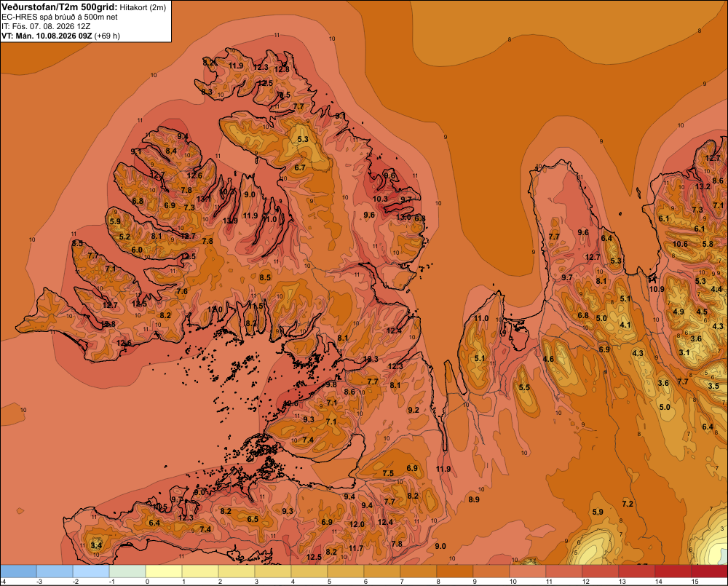Click the 13.2 temperature label on the map
Viewport: 728px width, 586px height.
tap(703, 186)
